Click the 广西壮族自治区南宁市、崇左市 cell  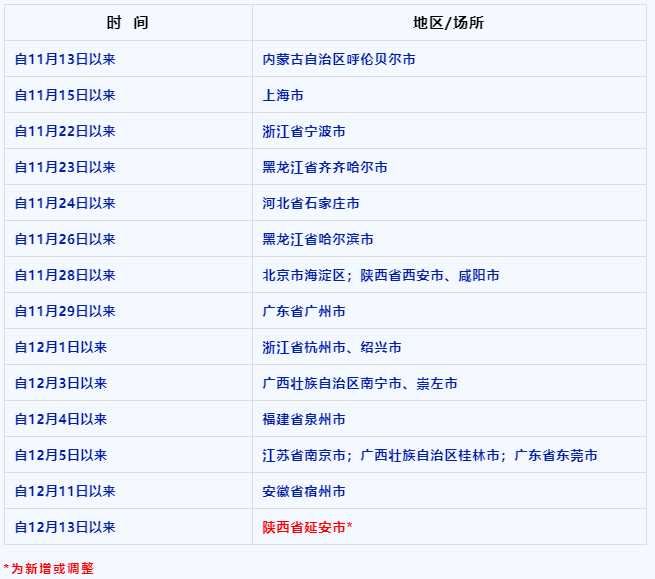(x=449, y=383)
